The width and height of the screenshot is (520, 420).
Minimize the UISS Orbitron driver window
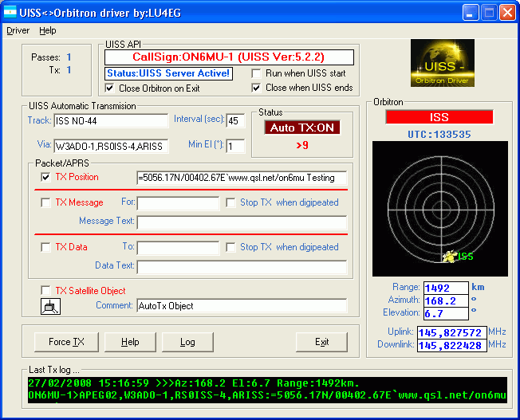point(471,13)
